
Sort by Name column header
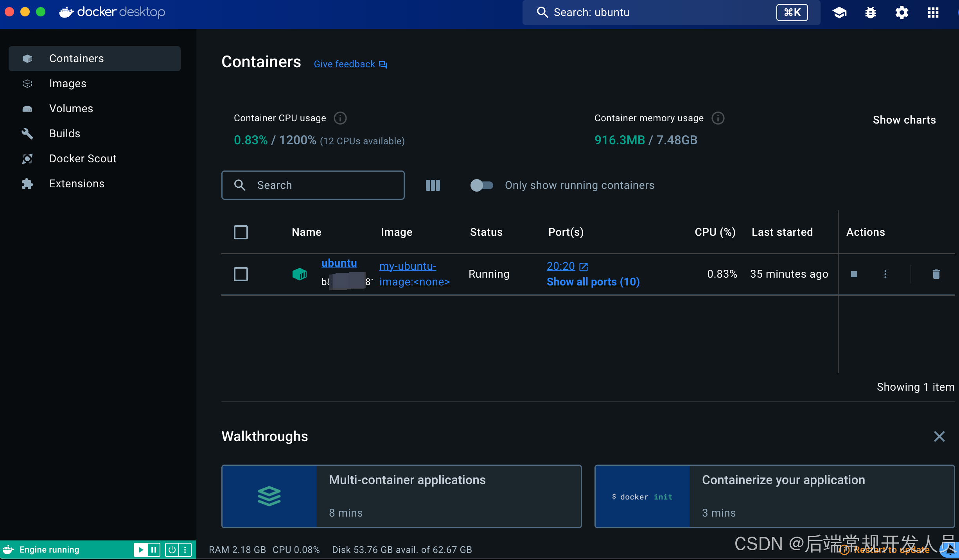(307, 232)
